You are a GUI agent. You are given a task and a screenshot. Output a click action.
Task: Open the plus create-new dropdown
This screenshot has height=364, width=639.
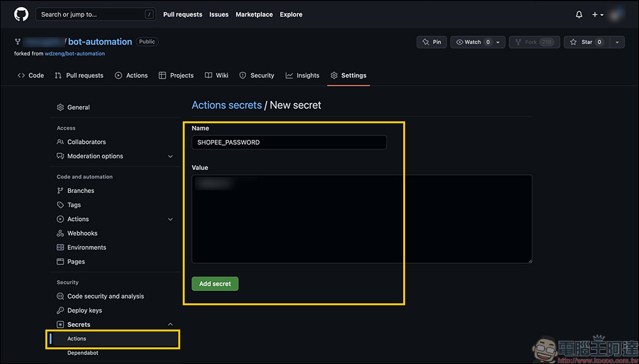[597, 15]
